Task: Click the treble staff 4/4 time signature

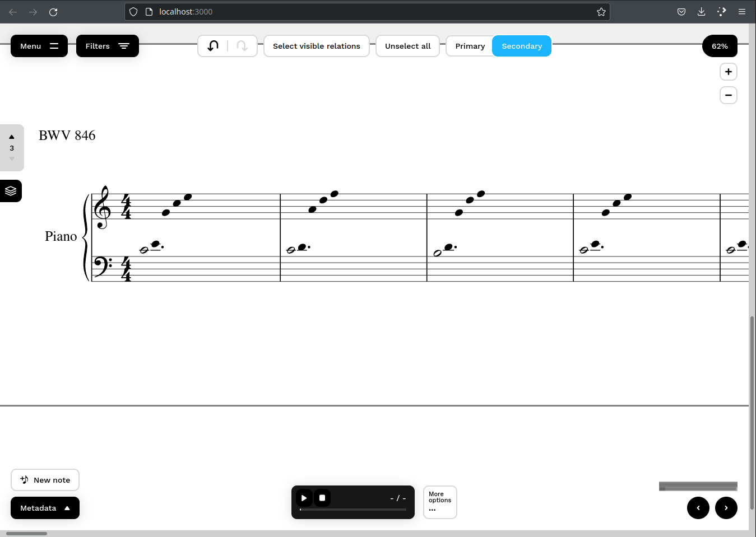Action: (x=126, y=207)
